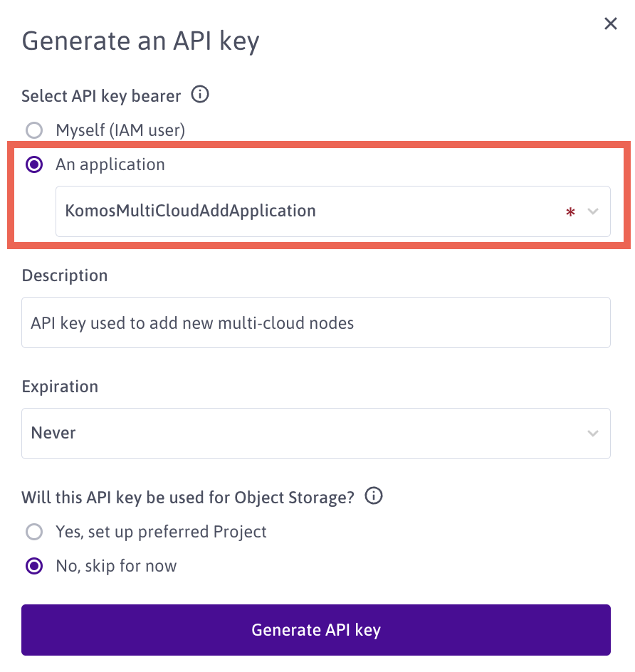Image resolution: width=635 pixels, height=672 pixels.
Task: Click into the Description text field
Action: point(316,322)
